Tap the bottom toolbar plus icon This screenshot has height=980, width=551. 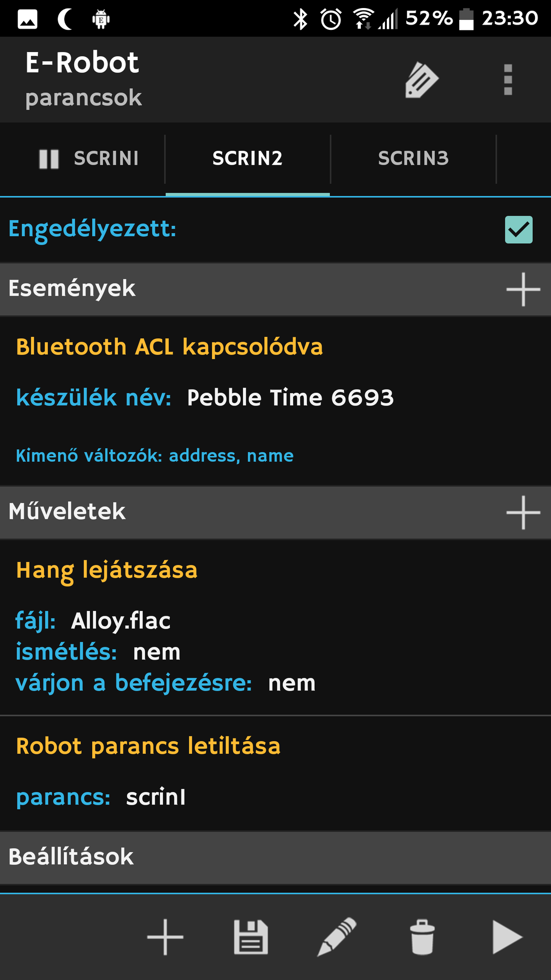click(x=165, y=937)
